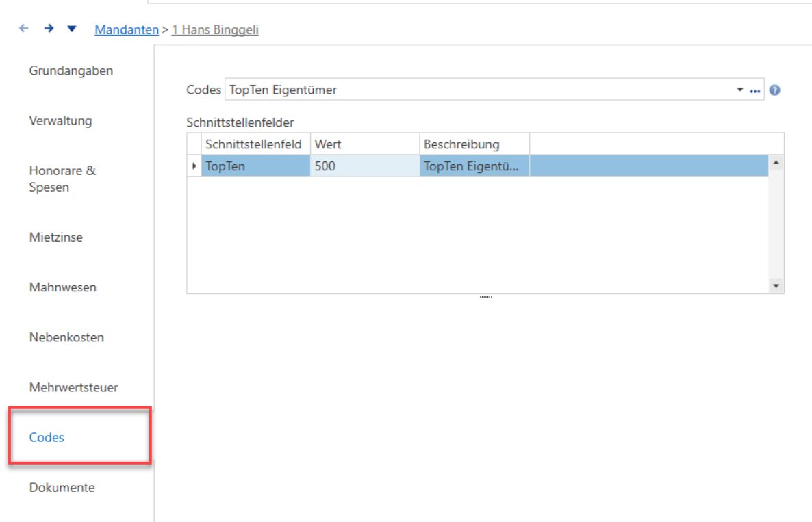Open the Mietzinse section
The height and width of the screenshot is (522, 812).
56,237
